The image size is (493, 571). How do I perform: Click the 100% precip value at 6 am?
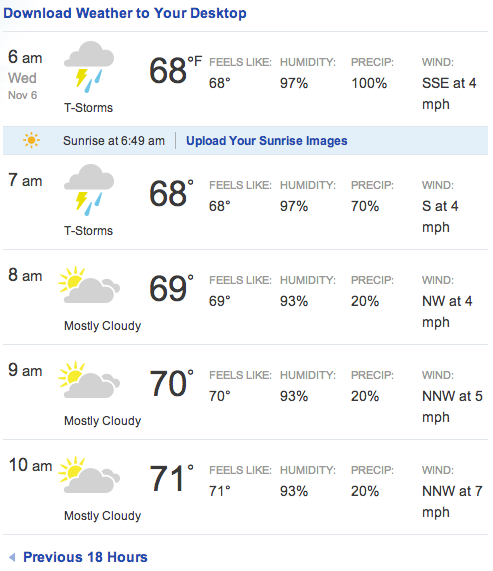[369, 83]
